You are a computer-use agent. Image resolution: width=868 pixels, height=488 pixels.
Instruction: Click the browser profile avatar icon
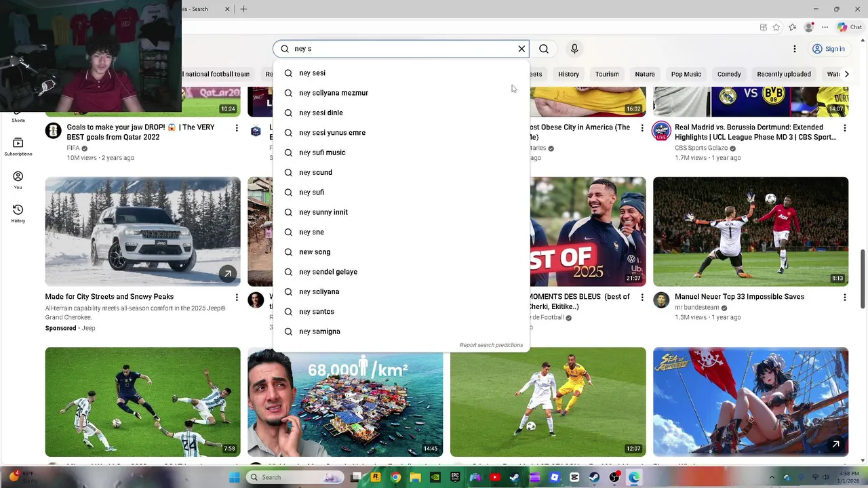click(808, 27)
